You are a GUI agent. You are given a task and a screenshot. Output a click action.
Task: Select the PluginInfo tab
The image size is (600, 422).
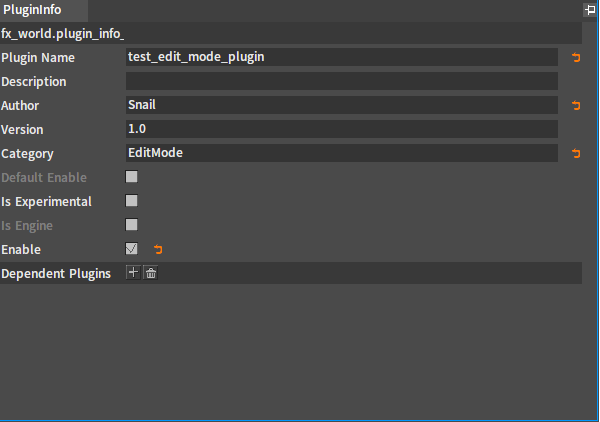[x=44, y=10]
